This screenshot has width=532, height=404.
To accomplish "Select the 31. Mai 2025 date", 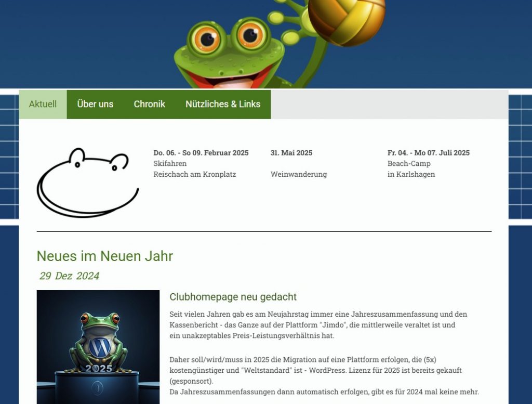I will [x=291, y=153].
